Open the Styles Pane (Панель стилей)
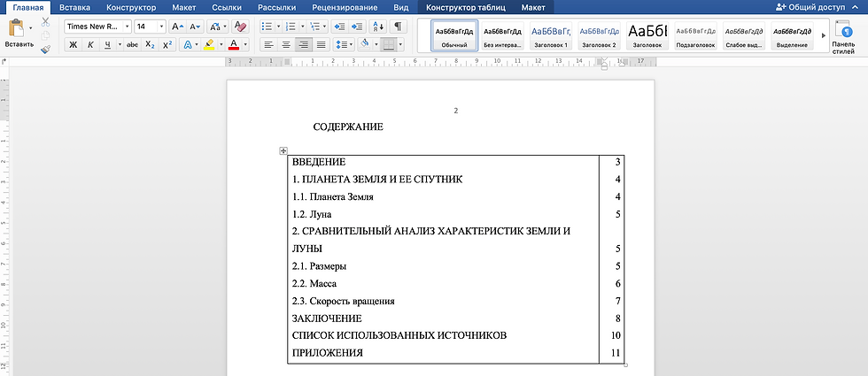868x376 pixels. 843,37
